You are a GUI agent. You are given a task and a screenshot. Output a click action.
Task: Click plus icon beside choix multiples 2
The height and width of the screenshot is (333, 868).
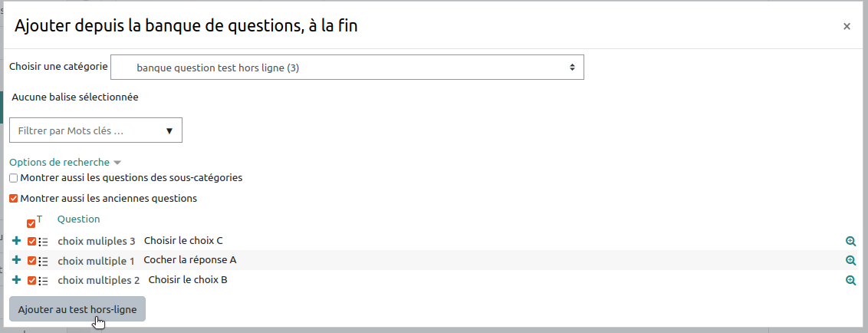[x=17, y=280]
